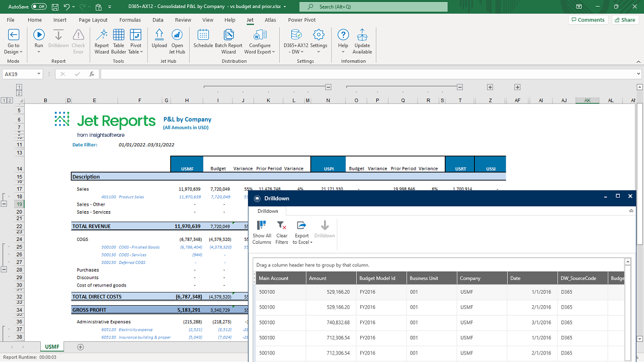Image resolution: width=644 pixels, height=362 pixels.
Task: Click the Budget Model Id column header
Action: coord(381,278)
